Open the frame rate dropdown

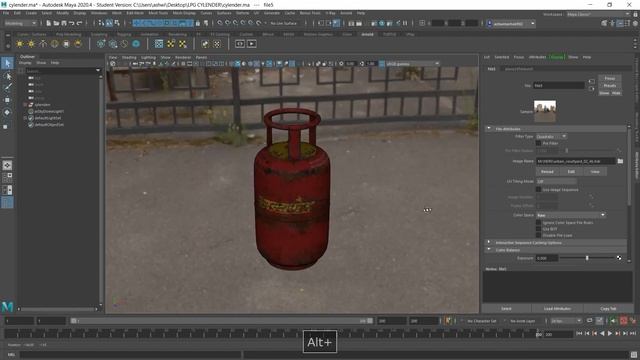pos(566,321)
